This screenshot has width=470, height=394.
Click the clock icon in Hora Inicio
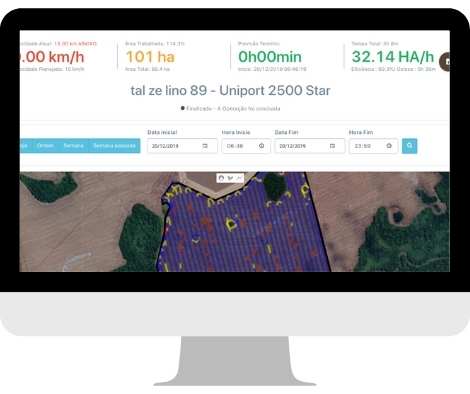point(262,146)
